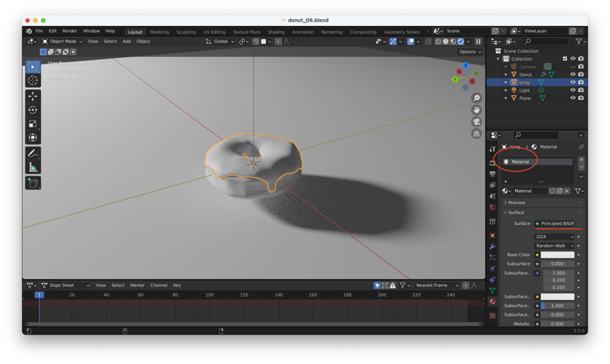Switch to the Shading workspace tab
Screen dimensions: 610x364
276,32
